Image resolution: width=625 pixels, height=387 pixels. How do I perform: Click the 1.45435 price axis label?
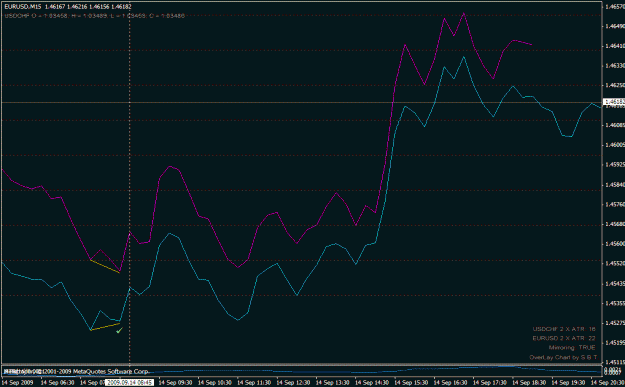pos(615,283)
